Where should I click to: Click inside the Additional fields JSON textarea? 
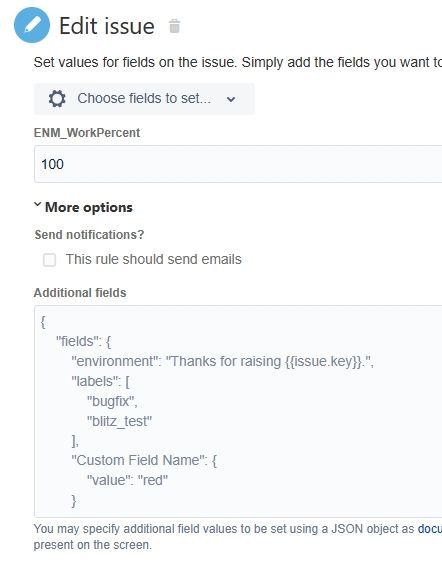(238, 411)
